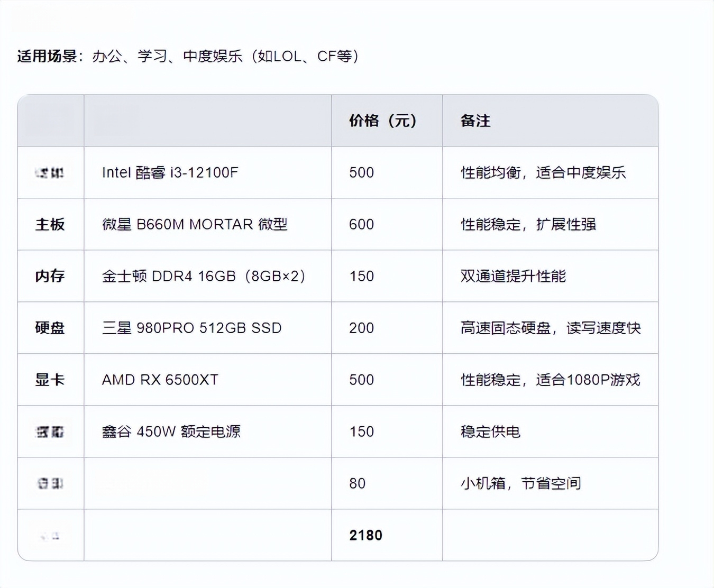
Task: Click 稳定供电 remark cell
Action: pyautogui.click(x=490, y=431)
